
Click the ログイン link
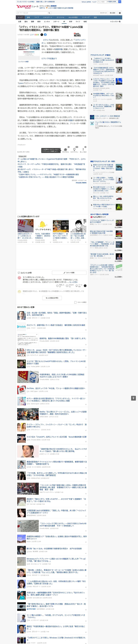42,8
